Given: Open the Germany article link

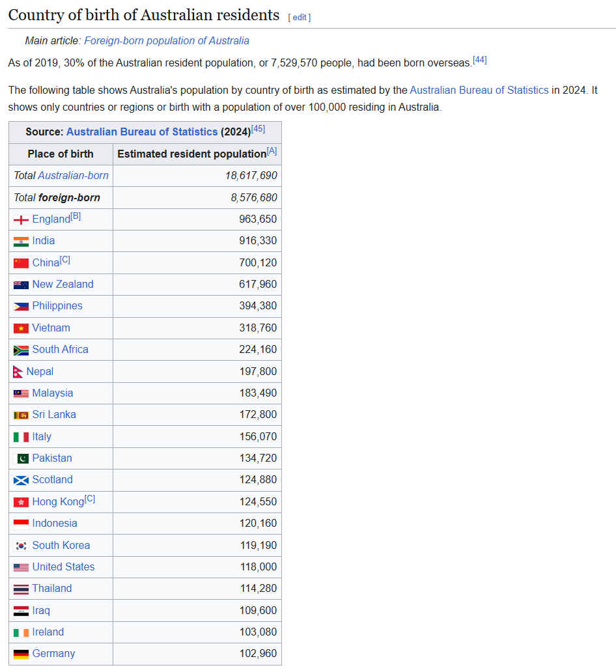Looking at the screenshot, I should pyautogui.click(x=53, y=654).
